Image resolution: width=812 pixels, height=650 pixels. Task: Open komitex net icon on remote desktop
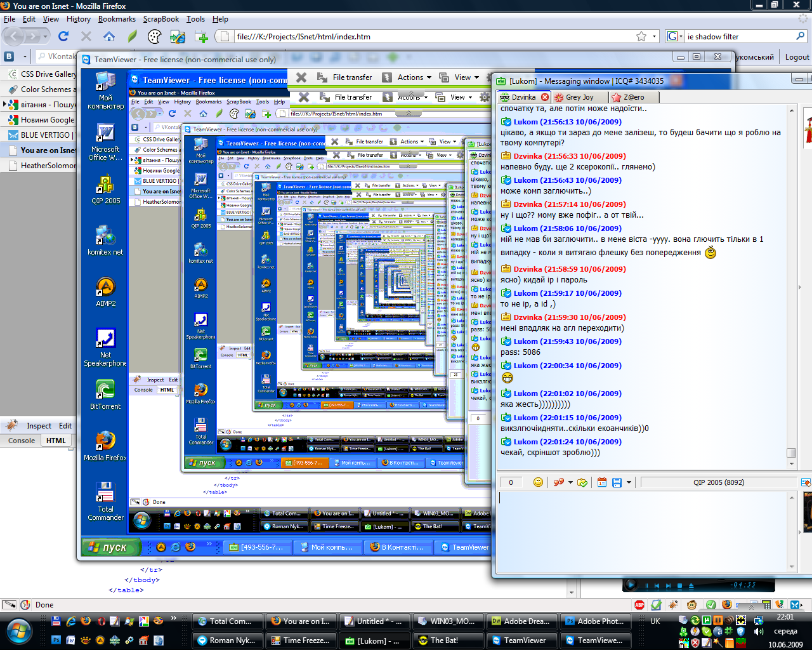pyautogui.click(x=105, y=241)
